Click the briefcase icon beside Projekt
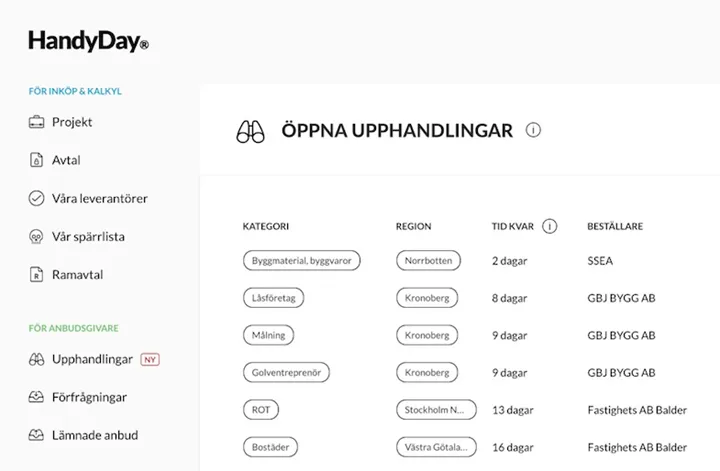Viewport: 720px width, 471px height. click(36, 122)
